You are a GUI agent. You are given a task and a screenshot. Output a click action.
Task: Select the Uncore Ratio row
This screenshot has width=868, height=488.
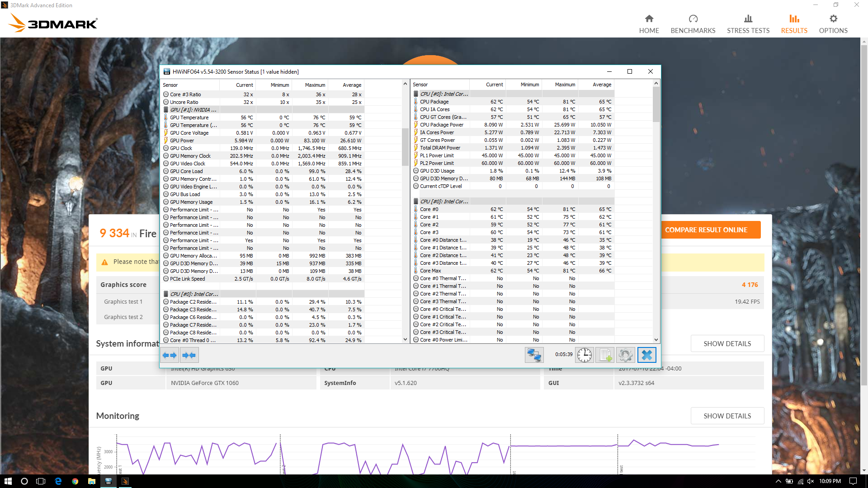263,102
